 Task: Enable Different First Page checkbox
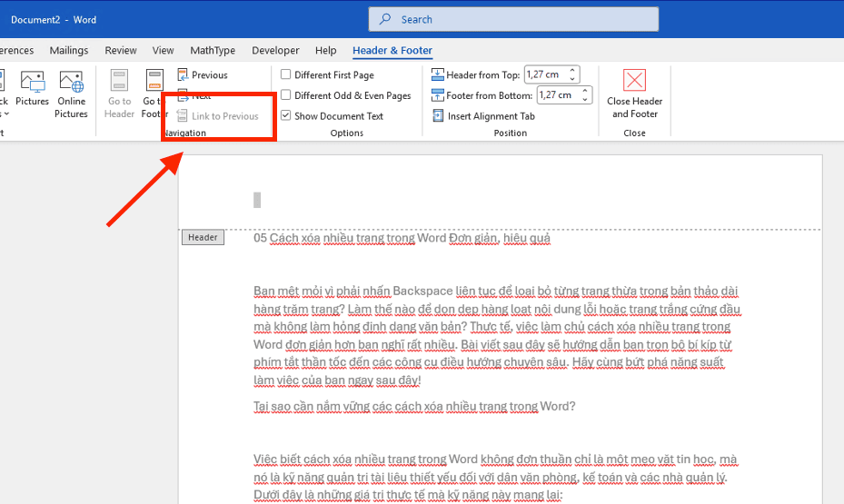click(x=286, y=74)
